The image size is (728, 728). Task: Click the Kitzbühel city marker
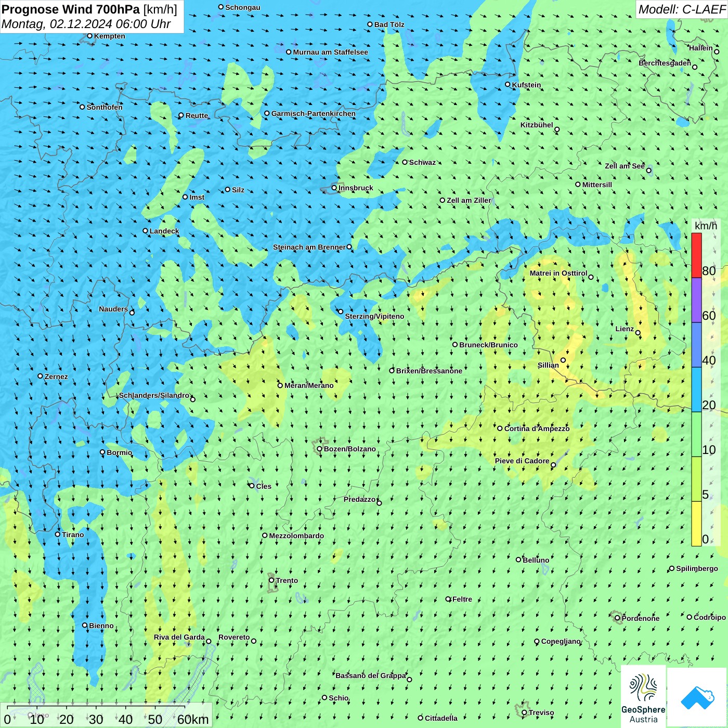pos(557,129)
